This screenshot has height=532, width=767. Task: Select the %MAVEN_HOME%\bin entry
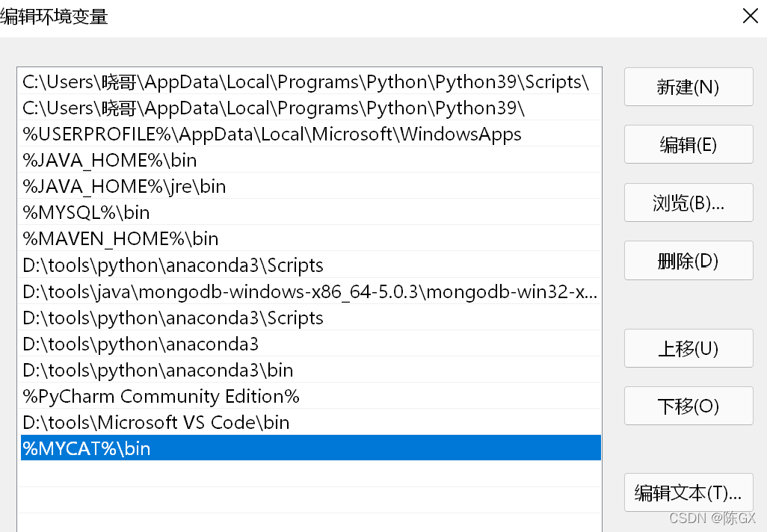tap(311, 238)
